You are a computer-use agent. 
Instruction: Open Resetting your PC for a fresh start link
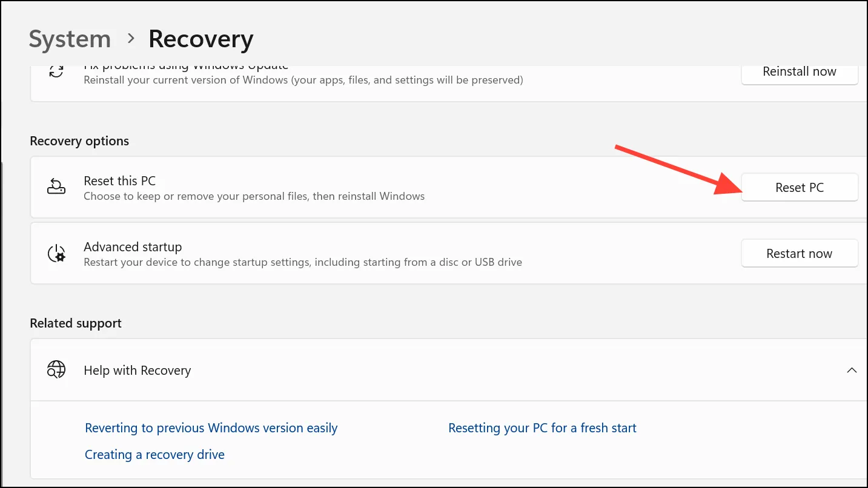coord(542,428)
